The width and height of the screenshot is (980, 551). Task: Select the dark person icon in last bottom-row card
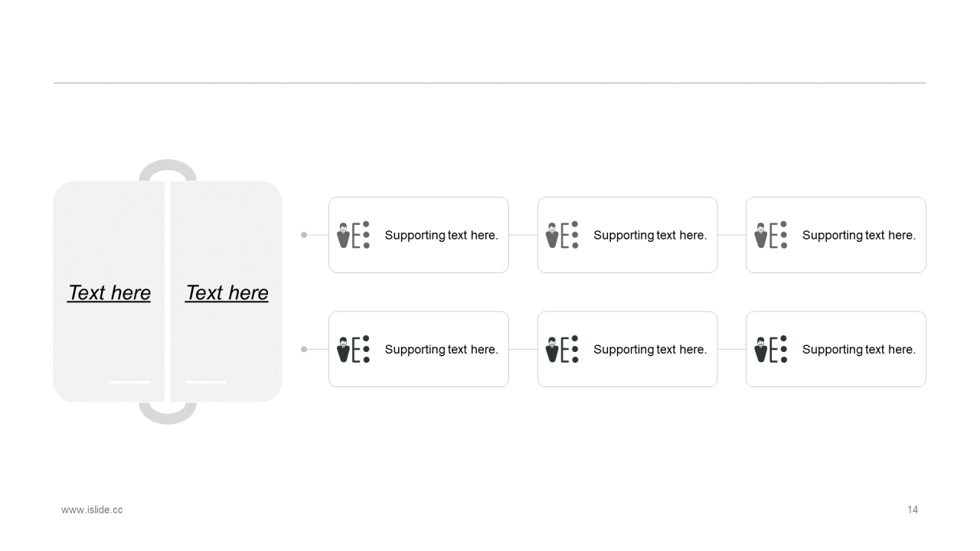[771, 349]
